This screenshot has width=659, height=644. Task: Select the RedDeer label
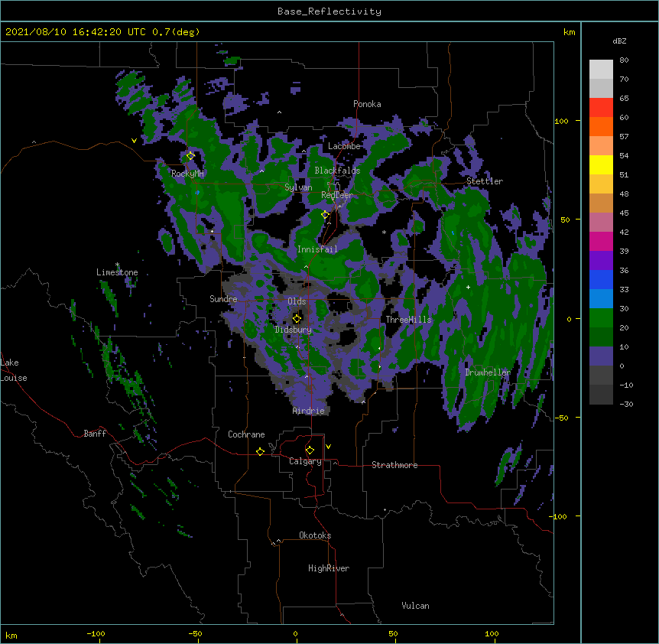coord(337,195)
